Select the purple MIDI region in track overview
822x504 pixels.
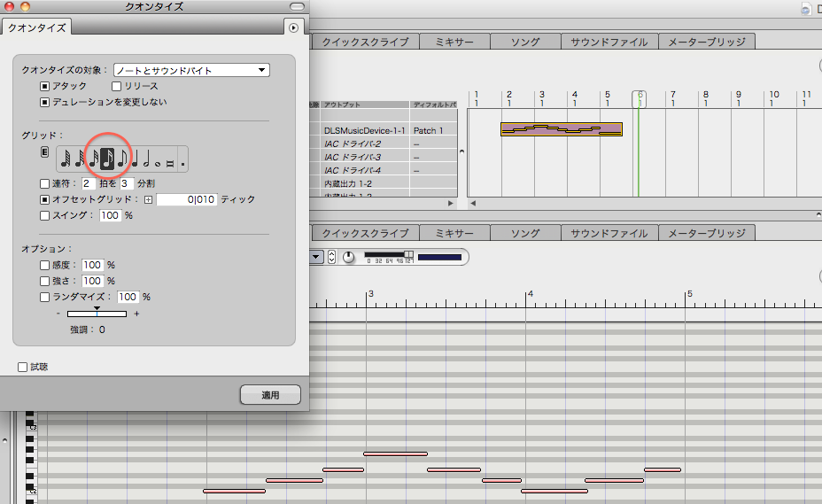tap(562, 129)
